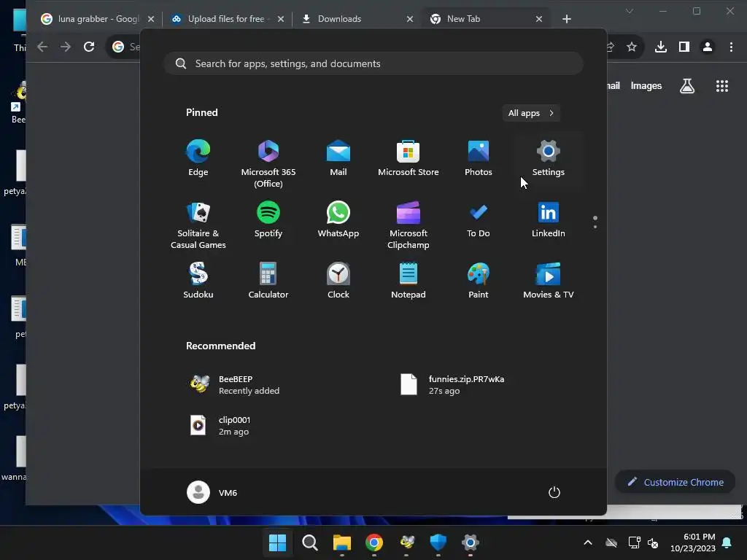The height and width of the screenshot is (560, 747).
Task: Click Windows Start button on taskbar
Action: click(x=277, y=542)
